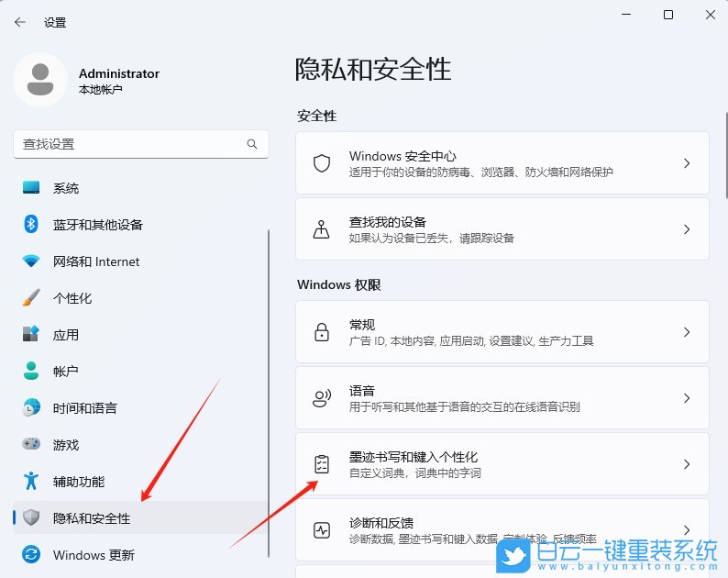Click the location pin icon of 查找我的设备
The height and width of the screenshot is (578, 728).
[321, 229]
